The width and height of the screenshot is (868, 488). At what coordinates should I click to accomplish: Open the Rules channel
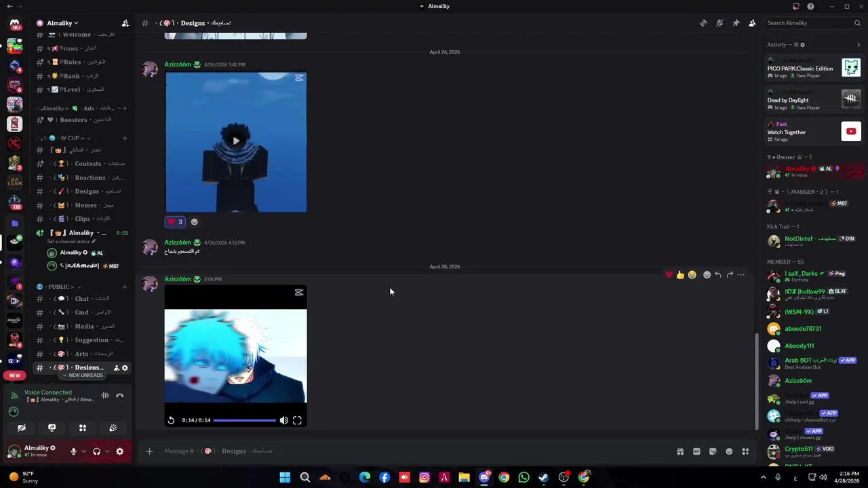81,62
